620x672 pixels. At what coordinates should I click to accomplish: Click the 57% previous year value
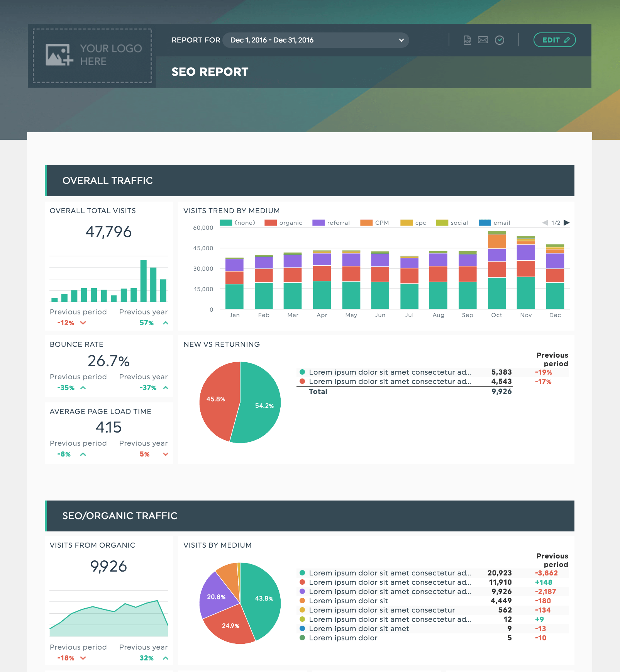147,323
